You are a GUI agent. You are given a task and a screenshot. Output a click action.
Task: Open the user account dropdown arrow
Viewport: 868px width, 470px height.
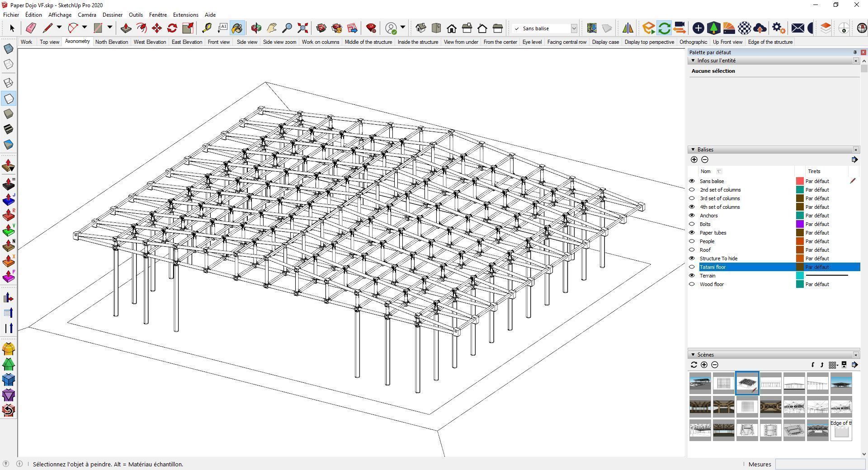pyautogui.click(x=402, y=28)
